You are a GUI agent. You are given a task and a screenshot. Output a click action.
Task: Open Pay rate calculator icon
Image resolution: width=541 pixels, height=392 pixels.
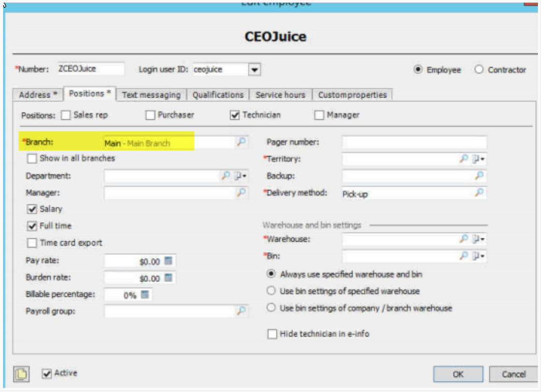pyautogui.click(x=168, y=261)
